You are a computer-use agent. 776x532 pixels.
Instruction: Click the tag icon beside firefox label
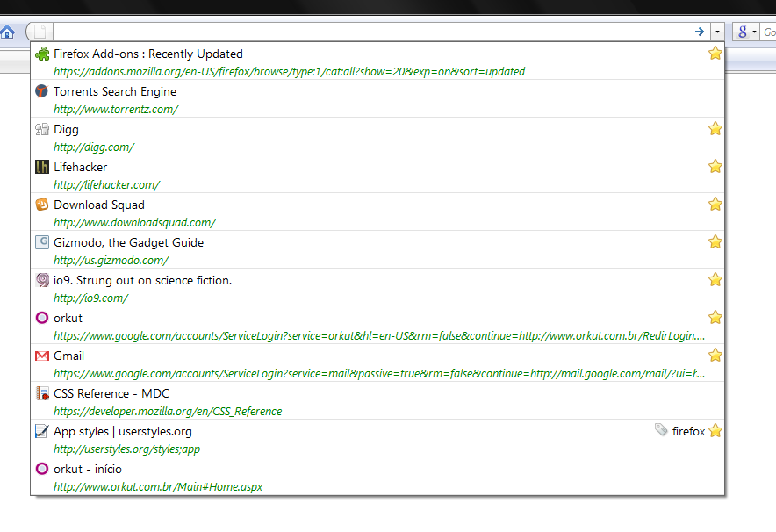pyautogui.click(x=661, y=429)
